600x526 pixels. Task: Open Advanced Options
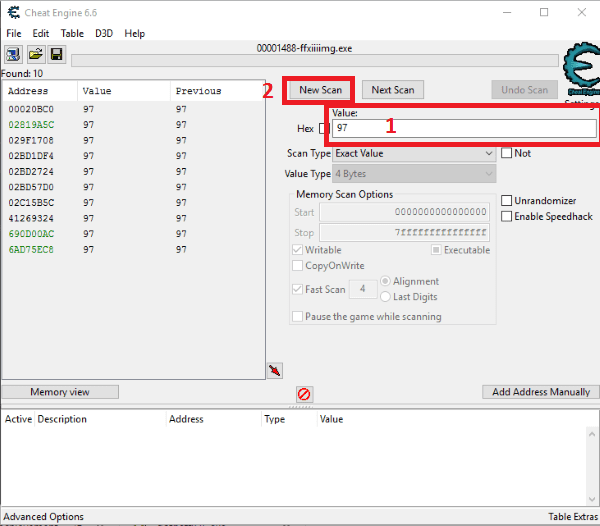point(44,516)
